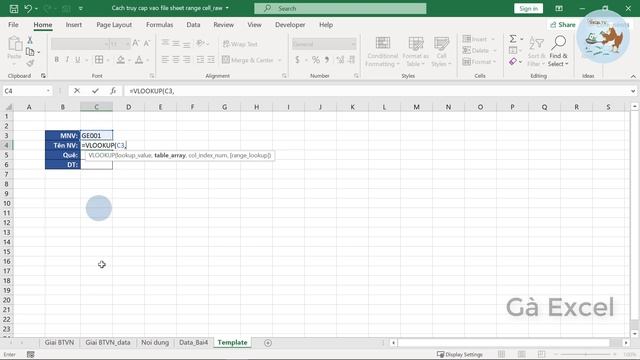Open the Giai BTVN_data sheet tab

[108, 342]
